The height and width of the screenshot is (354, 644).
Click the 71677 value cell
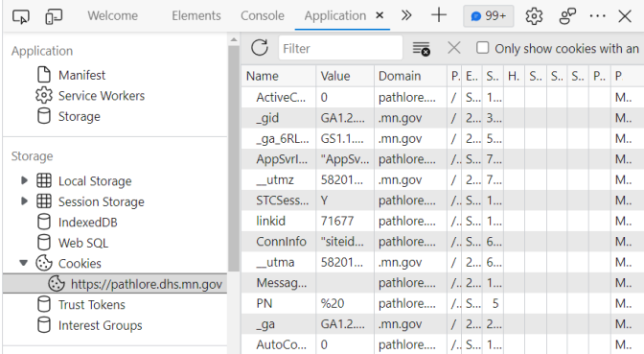[345, 221]
